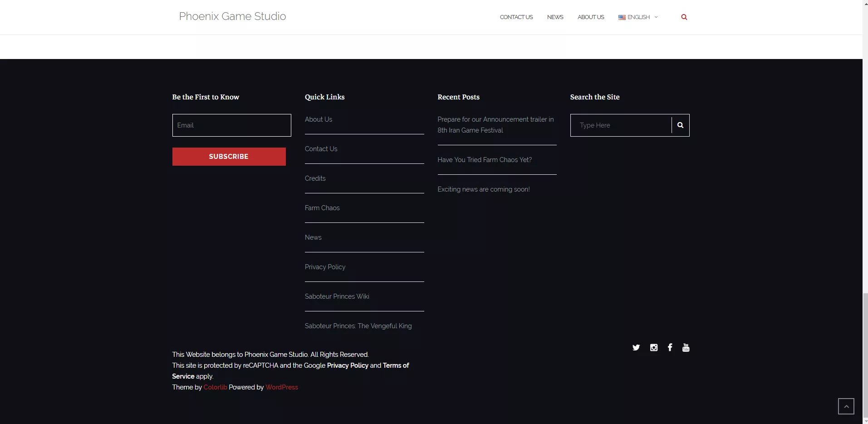Click the Subscribe button

pos(229,157)
